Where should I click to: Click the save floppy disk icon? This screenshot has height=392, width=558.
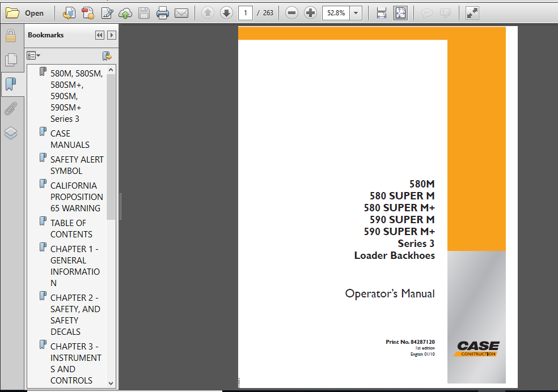coord(144,13)
